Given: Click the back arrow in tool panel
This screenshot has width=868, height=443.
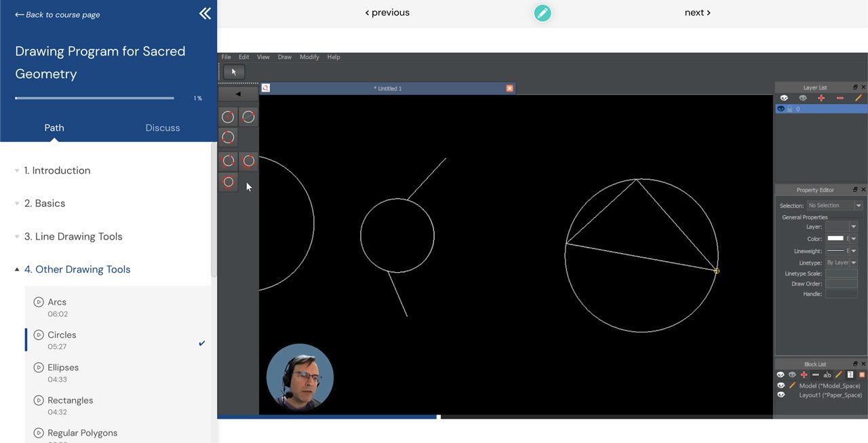Looking at the screenshot, I should click(x=238, y=94).
